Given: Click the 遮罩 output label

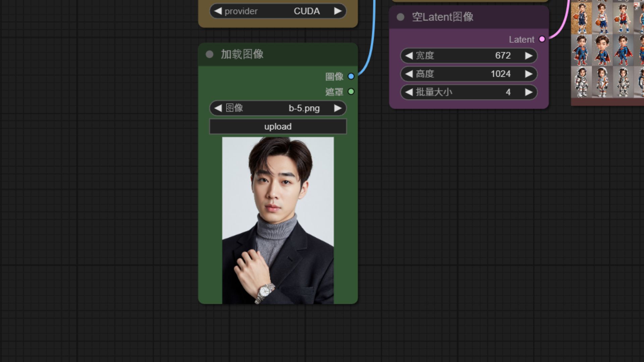Looking at the screenshot, I should coord(334,92).
